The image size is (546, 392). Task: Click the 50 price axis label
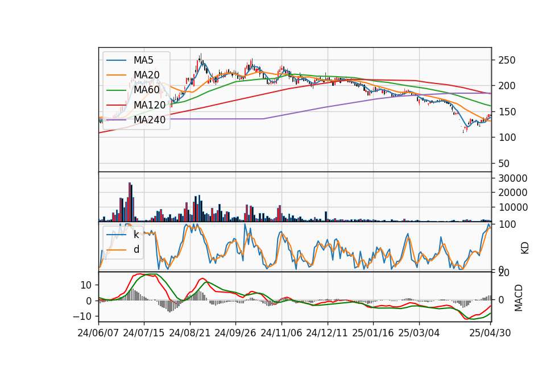click(x=504, y=163)
